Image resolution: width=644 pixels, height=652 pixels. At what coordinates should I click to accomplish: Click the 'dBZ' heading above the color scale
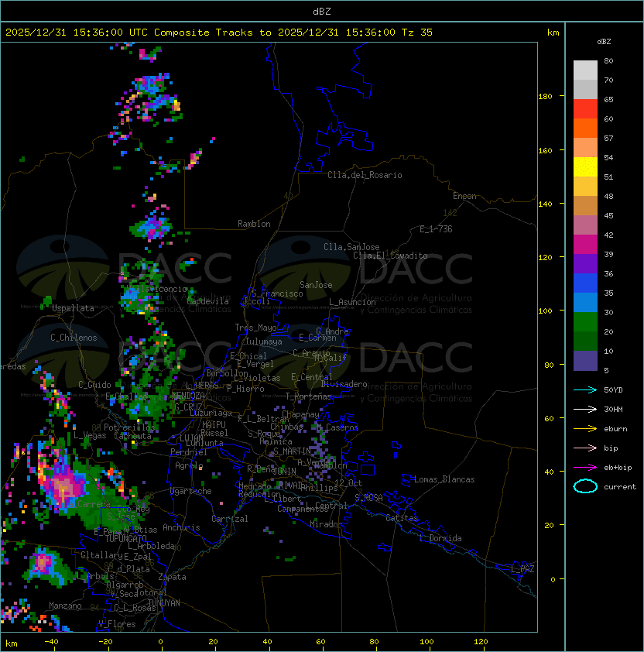point(604,42)
